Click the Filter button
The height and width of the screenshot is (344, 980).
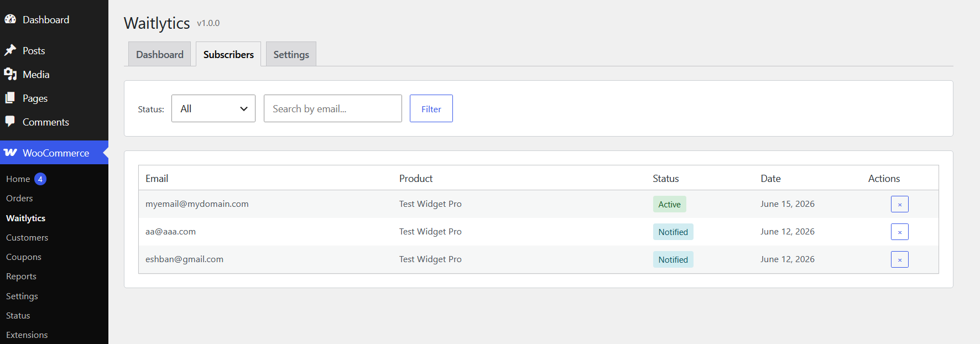[x=431, y=108]
